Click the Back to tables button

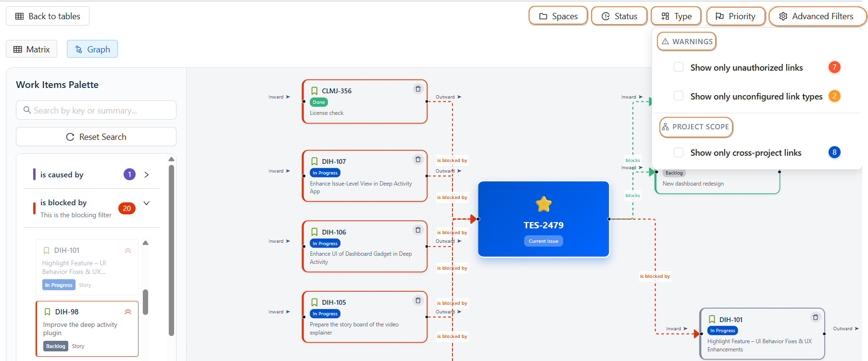point(48,16)
